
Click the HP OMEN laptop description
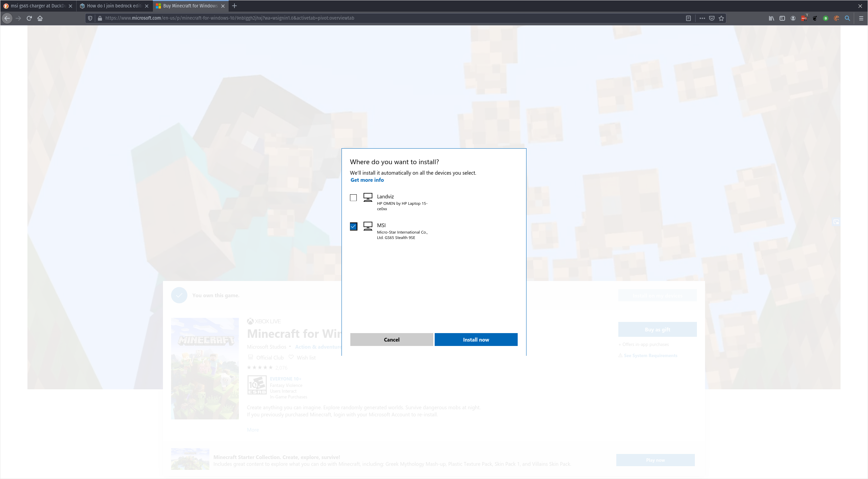pyautogui.click(x=402, y=206)
